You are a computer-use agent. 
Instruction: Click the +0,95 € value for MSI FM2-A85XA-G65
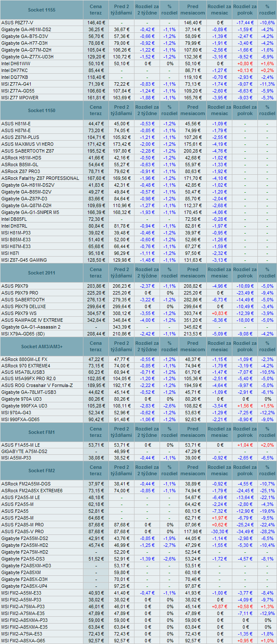click(245, 641)
